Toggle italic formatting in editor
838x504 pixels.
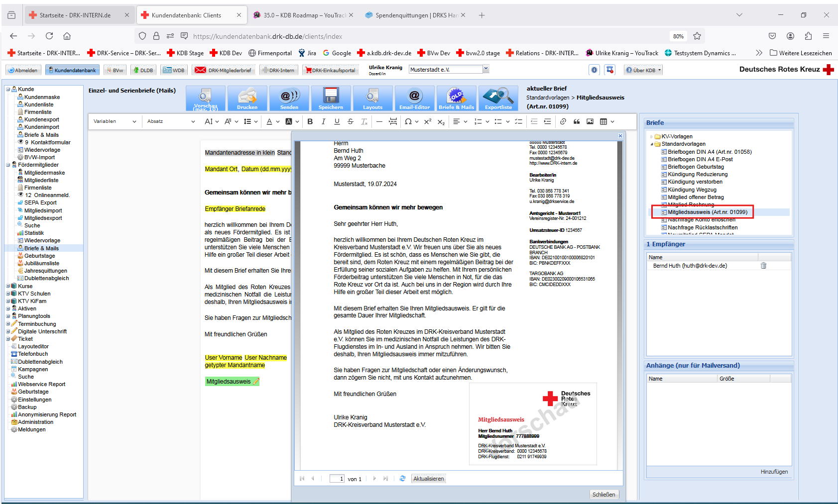coord(324,121)
